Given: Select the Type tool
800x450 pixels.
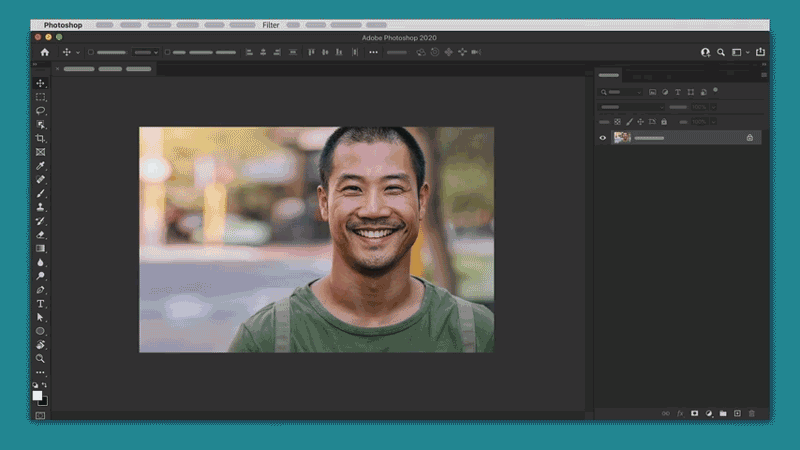Looking at the screenshot, I should click(x=41, y=303).
